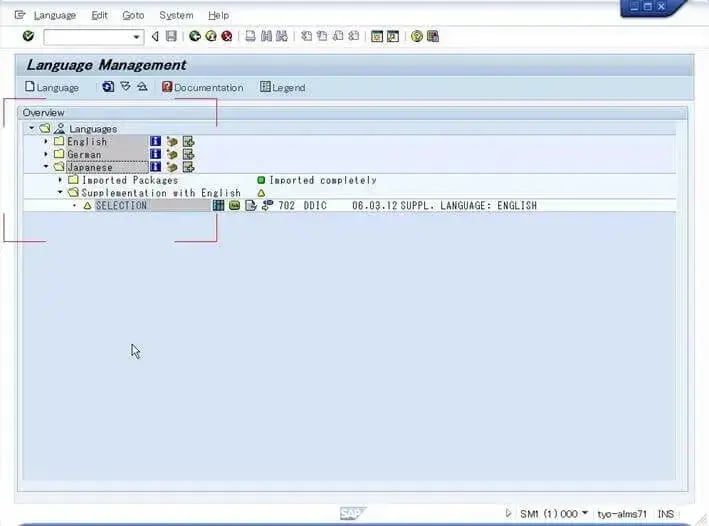The image size is (709, 526).
Task: Click inside the command input field
Action: (87, 37)
